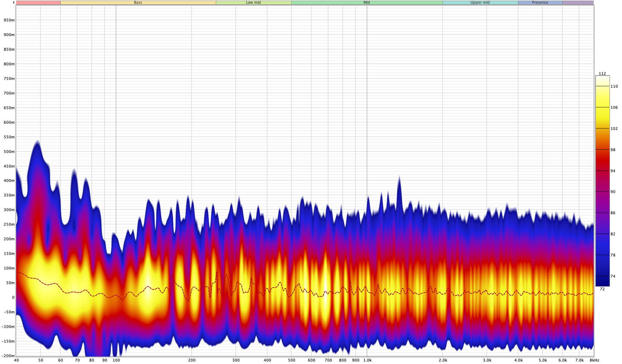Image resolution: width=622 pixels, height=364 pixels.
Task: Select the Upper mid band label
Action: [480, 2]
